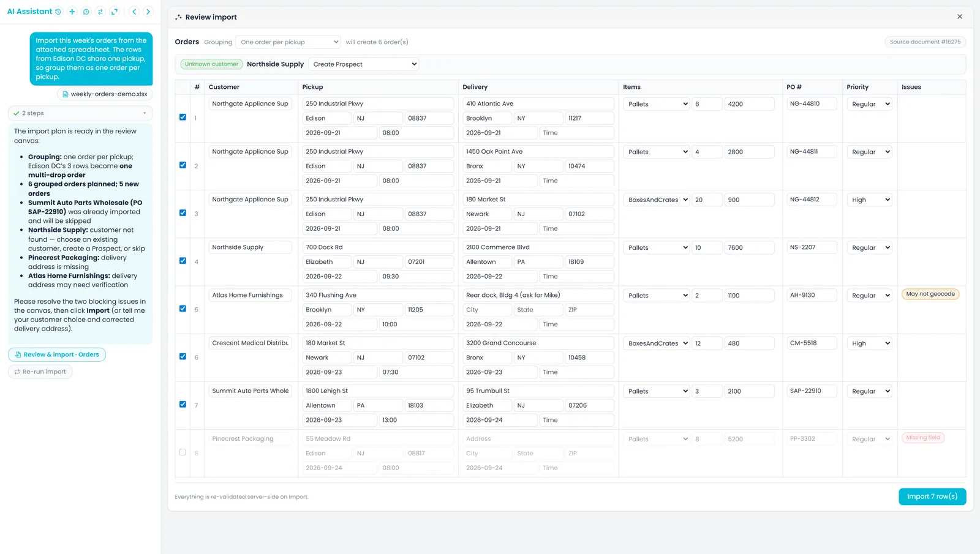Click the Issues column header
Viewport: 980px width, 554px height.
911,87
